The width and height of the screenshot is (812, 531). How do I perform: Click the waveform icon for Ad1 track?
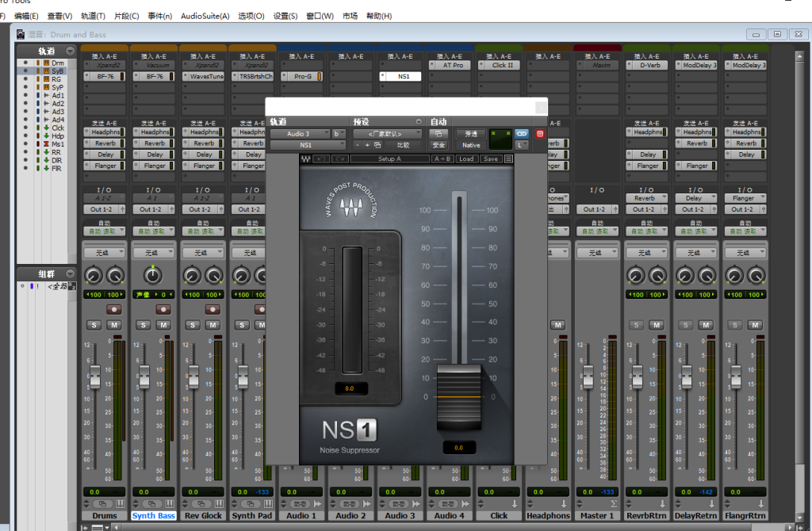point(46,95)
